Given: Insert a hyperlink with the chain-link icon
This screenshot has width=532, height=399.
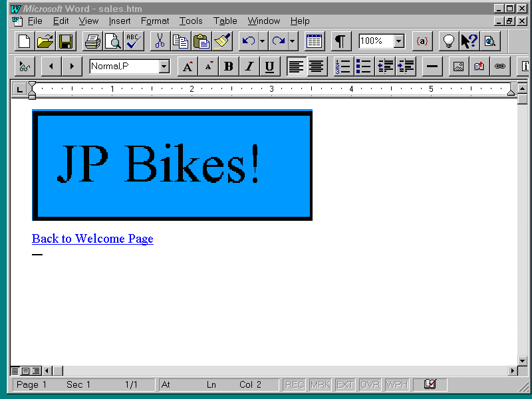Looking at the screenshot, I should pos(499,66).
